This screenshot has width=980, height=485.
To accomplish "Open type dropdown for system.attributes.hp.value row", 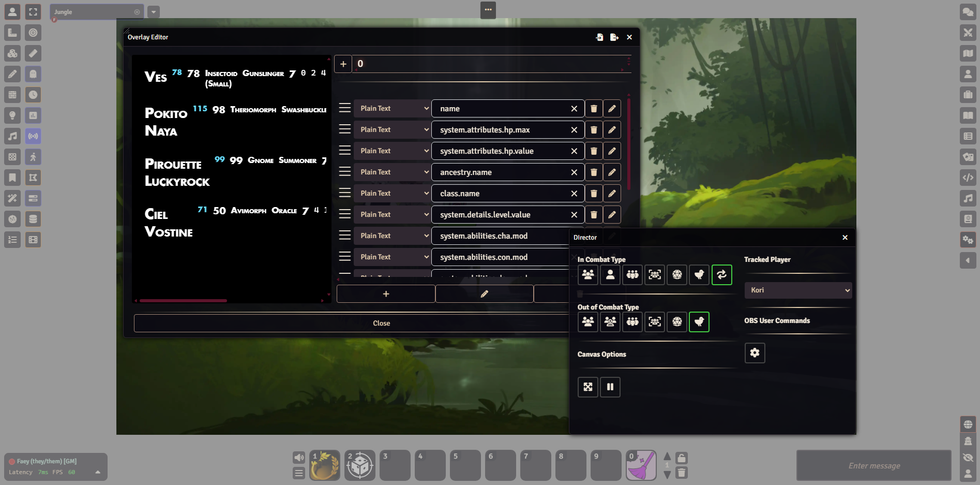I will click(393, 151).
